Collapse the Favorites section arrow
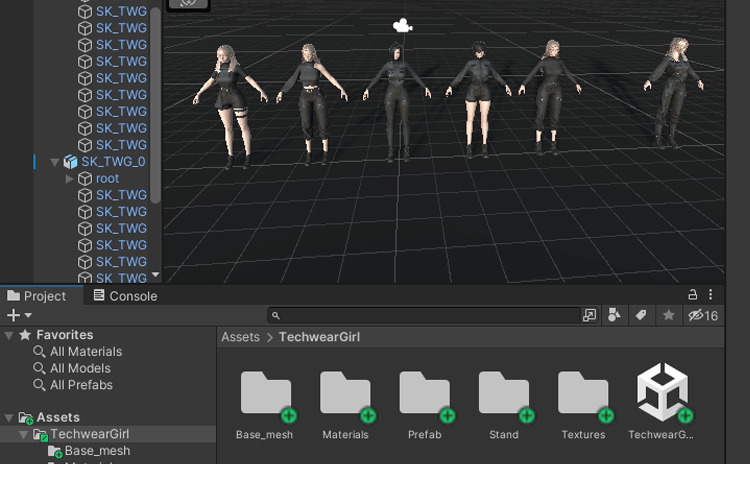The image size is (750, 488). [x=9, y=335]
